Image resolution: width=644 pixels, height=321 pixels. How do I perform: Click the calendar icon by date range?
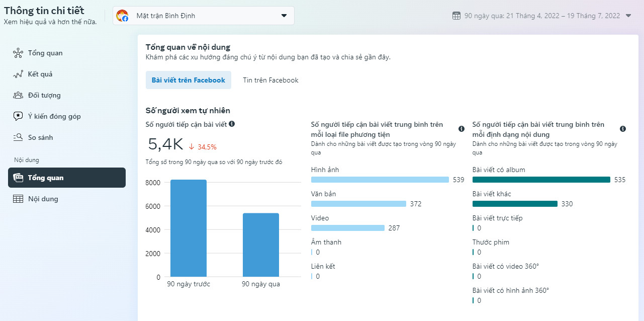tap(456, 16)
